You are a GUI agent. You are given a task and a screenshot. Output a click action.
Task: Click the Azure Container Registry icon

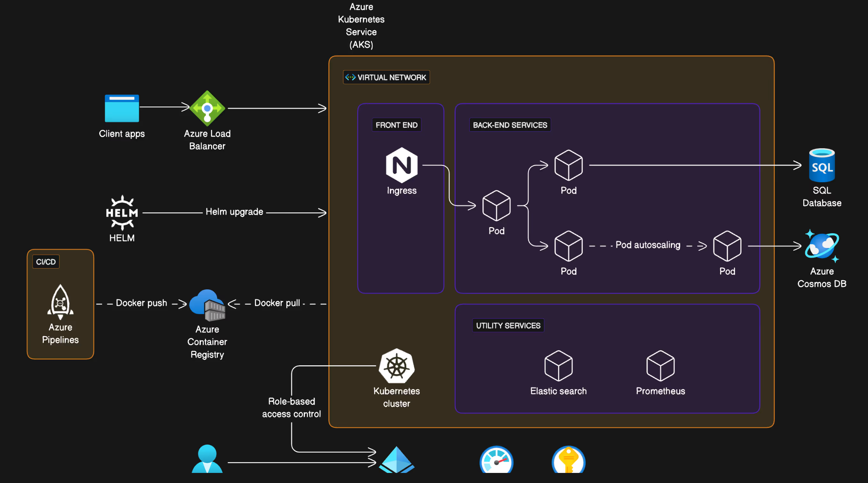point(207,305)
